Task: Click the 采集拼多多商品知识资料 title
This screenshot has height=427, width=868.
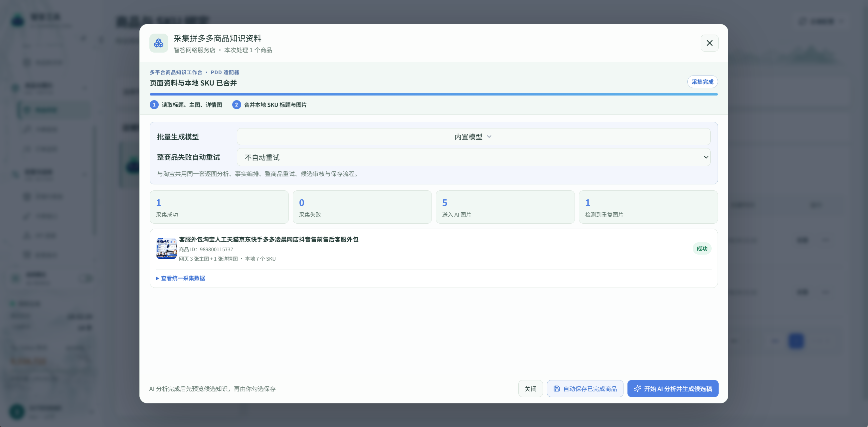Action: (217, 38)
